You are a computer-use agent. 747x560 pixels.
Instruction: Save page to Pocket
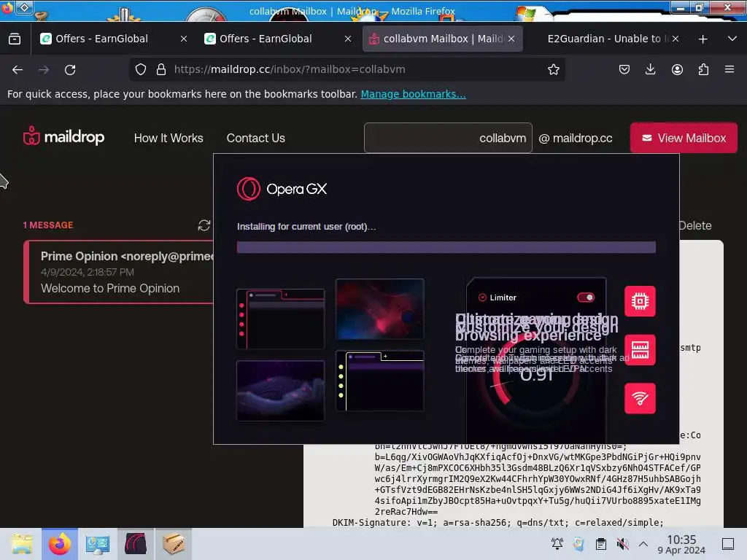(624, 69)
